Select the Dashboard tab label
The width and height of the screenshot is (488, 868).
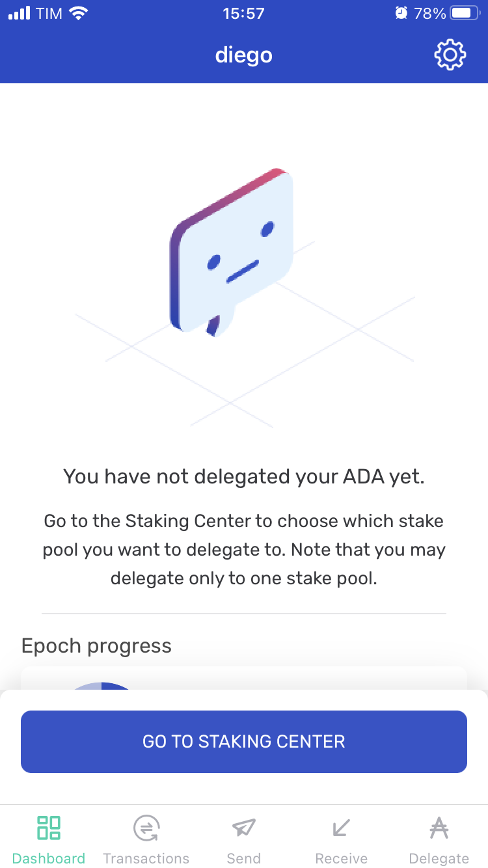(x=49, y=858)
